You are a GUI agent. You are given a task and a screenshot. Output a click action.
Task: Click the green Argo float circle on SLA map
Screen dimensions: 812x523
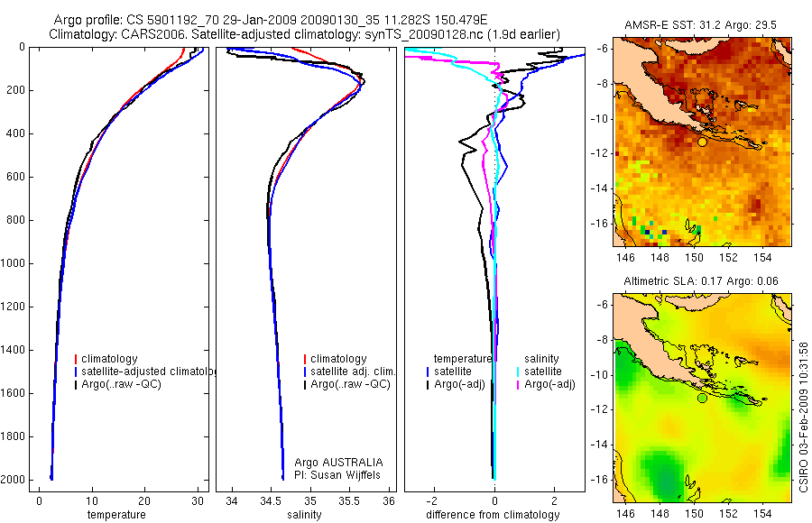click(x=702, y=398)
